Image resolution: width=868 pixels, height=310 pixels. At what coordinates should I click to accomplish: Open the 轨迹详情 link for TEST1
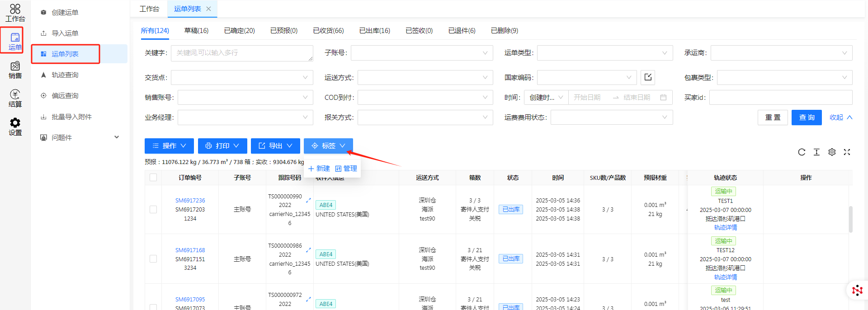[x=725, y=228]
